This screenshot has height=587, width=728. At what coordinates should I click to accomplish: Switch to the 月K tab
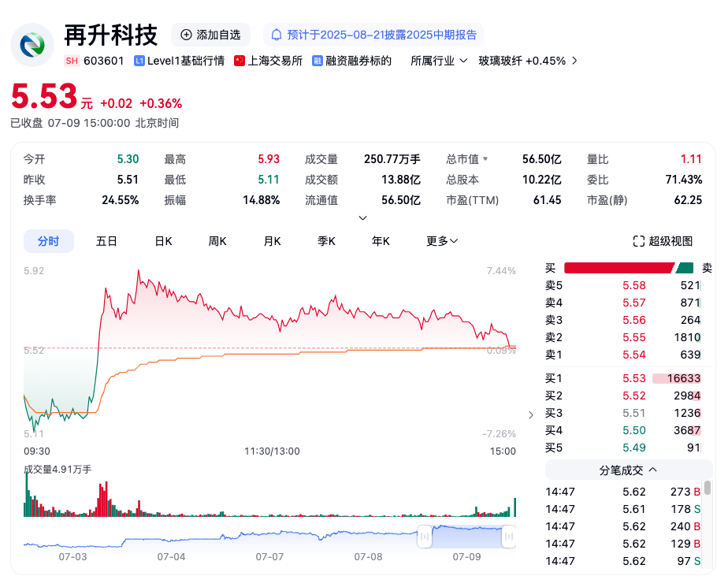272,241
